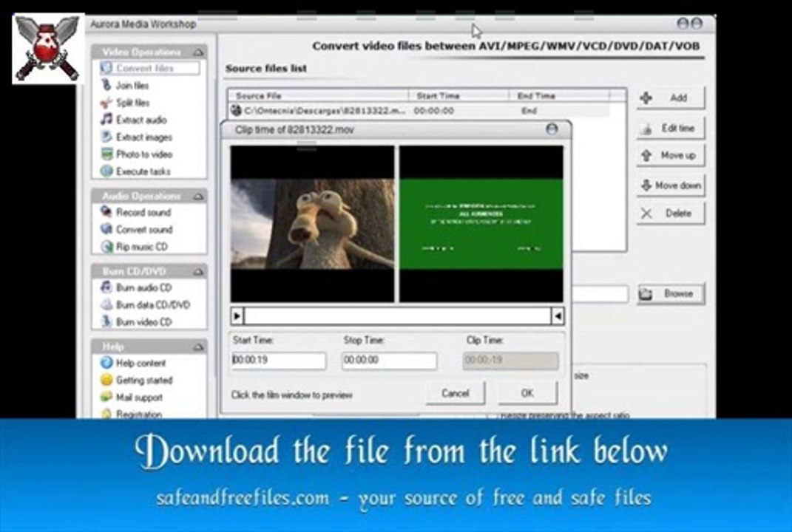This screenshot has width=792, height=532.
Task: Select the Burn video CD icon
Action: click(x=106, y=321)
